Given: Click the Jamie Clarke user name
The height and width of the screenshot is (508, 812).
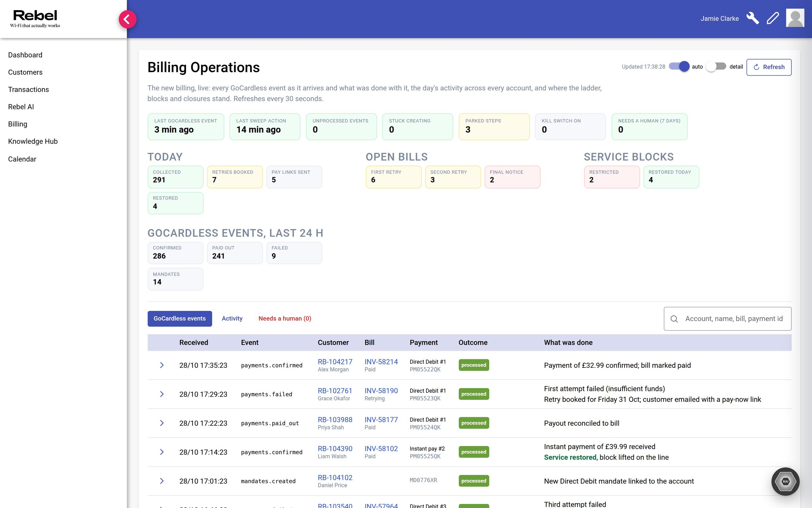Looking at the screenshot, I should pyautogui.click(x=719, y=19).
